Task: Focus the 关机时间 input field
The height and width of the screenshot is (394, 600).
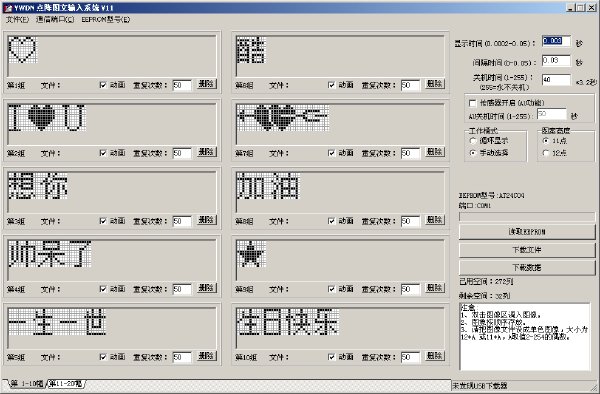Action: point(556,80)
